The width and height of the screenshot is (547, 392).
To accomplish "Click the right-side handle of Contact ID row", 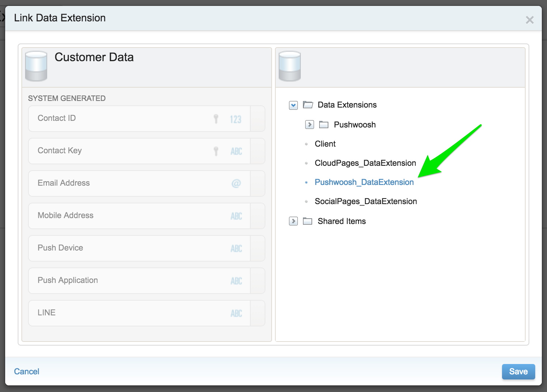I will pos(258,119).
